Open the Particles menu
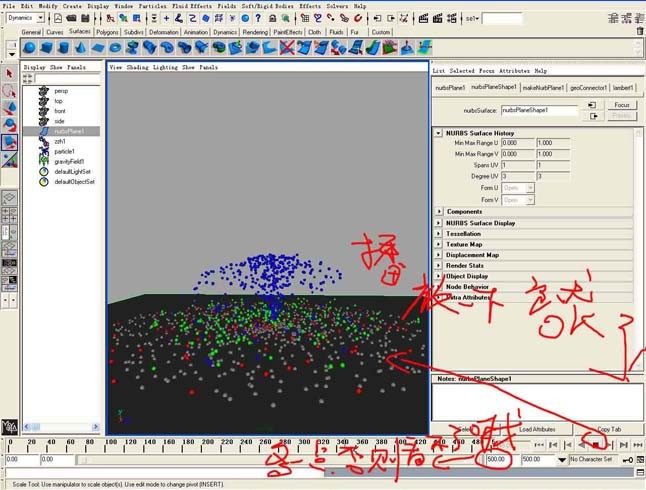The height and width of the screenshot is (490, 646). (152, 6)
